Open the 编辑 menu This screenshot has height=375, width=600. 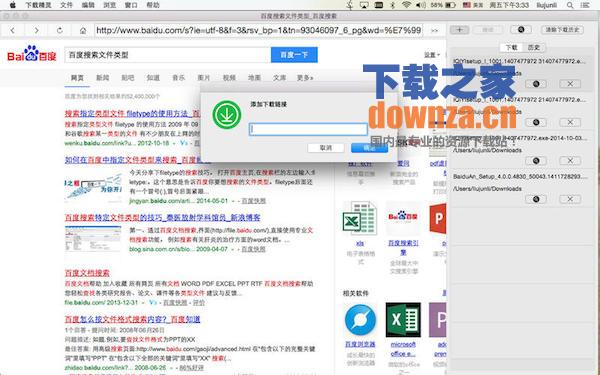tap(88, 5)
